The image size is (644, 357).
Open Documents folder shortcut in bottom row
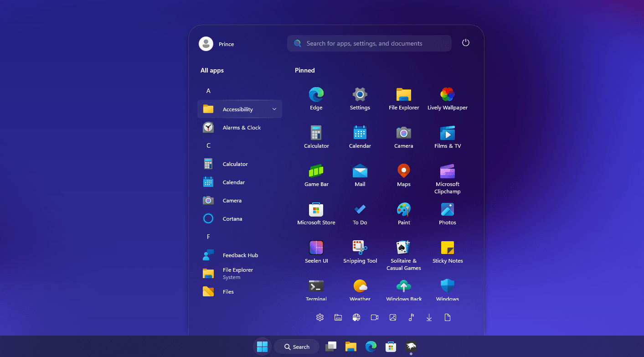click(448, 317)
